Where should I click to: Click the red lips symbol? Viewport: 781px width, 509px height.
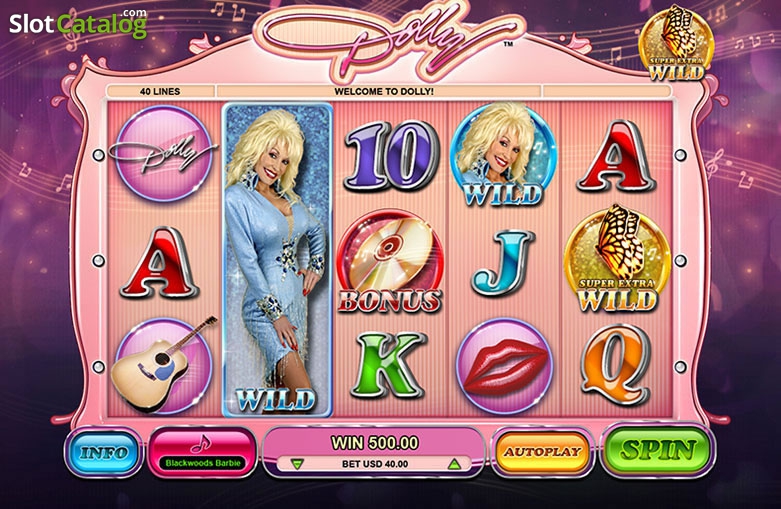point(505,366)
